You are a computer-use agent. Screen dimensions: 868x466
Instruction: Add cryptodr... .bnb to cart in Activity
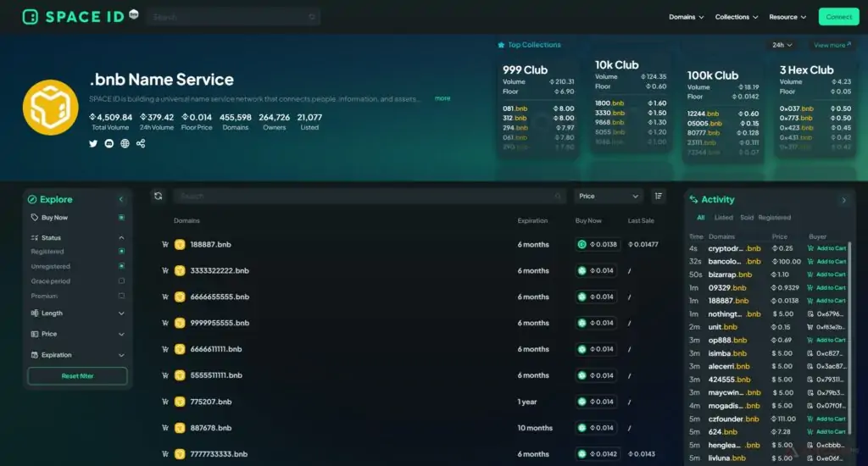(x=826, y=248)
